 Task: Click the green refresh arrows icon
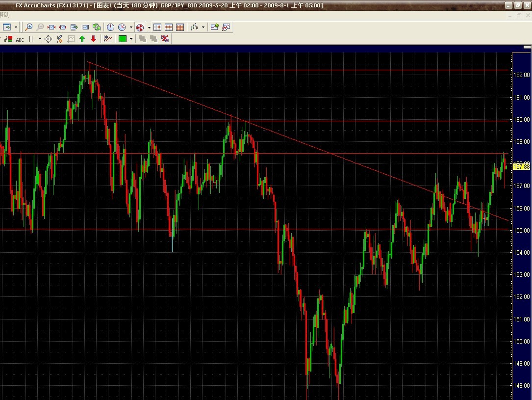coord(97,27)
